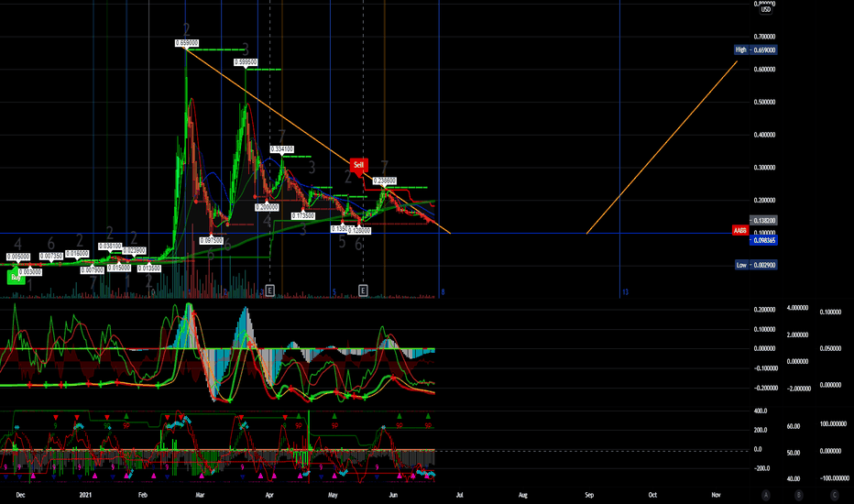The image size is (854, 504).
Task: Select the High 0.659000 price label
Action: tap(755, 49)
